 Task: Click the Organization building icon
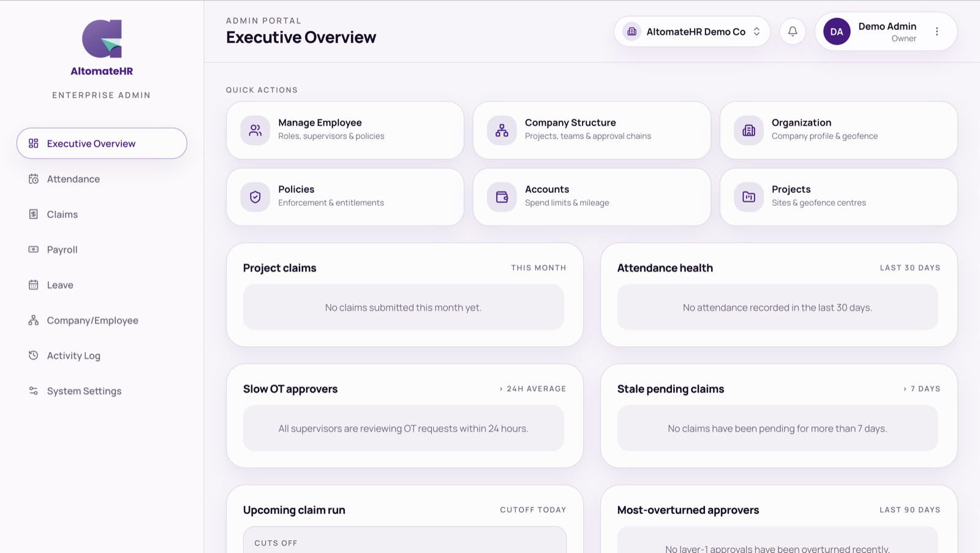click(748, 130)
